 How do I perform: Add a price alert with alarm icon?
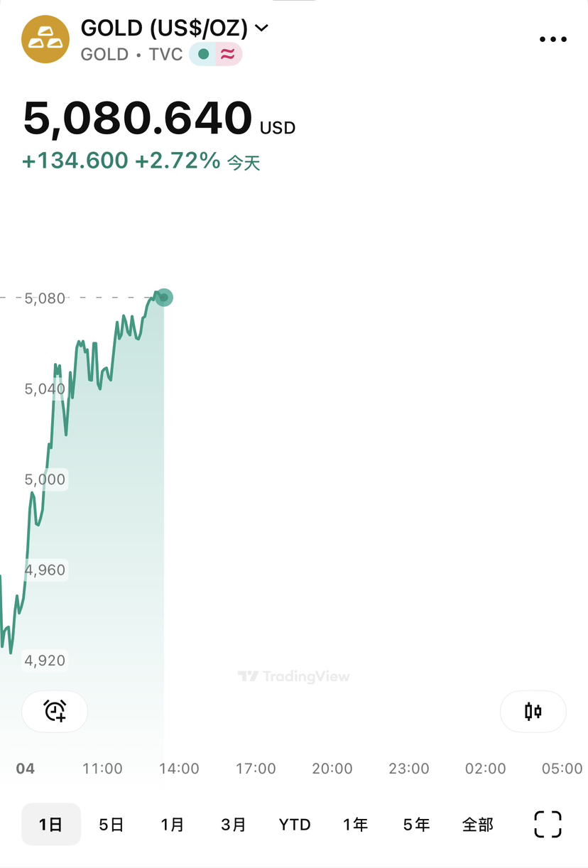point(55,711)
